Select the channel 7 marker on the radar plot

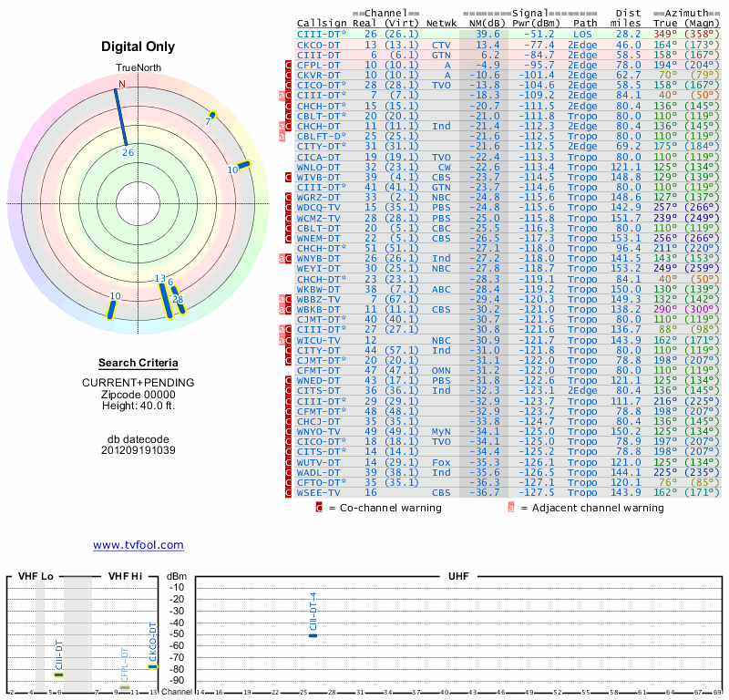(211, 115)
